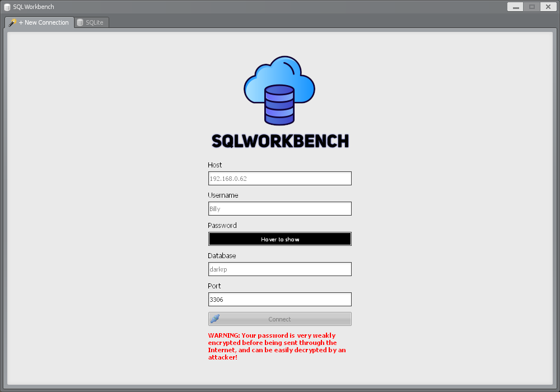Click the database icon on SQLite tab
560x392 pixels.
[80, 22]
